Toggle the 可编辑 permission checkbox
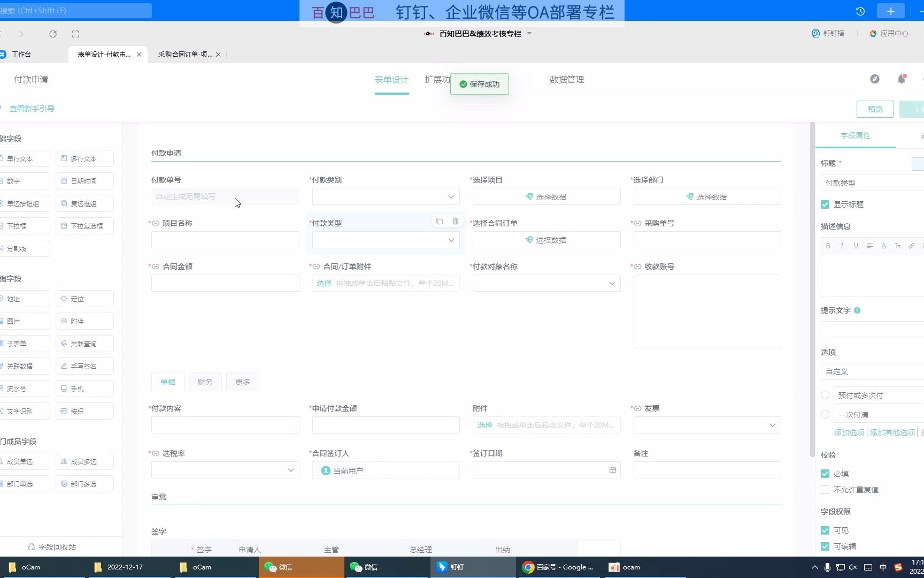The width and height of the screenshot is (924, 578). [x=825, y=546]
